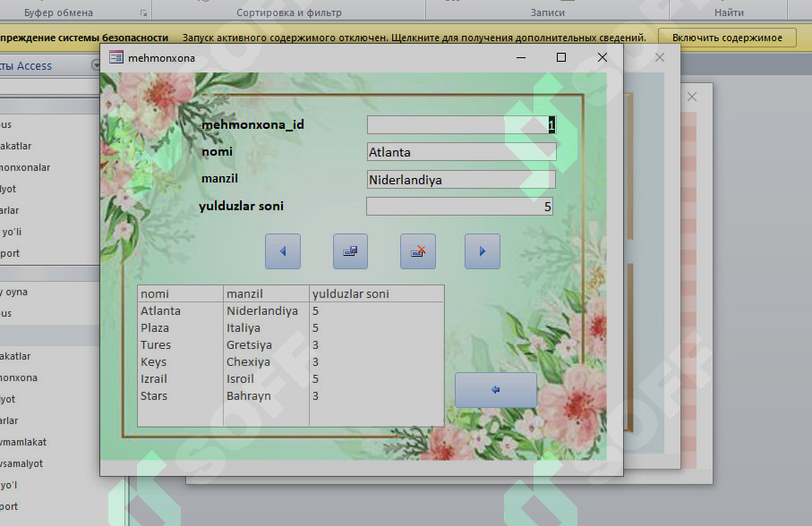Select 'Atlanta' row in the list
Image resolution: width=812 pixels, height=526 pixels.
coord(291,310)
